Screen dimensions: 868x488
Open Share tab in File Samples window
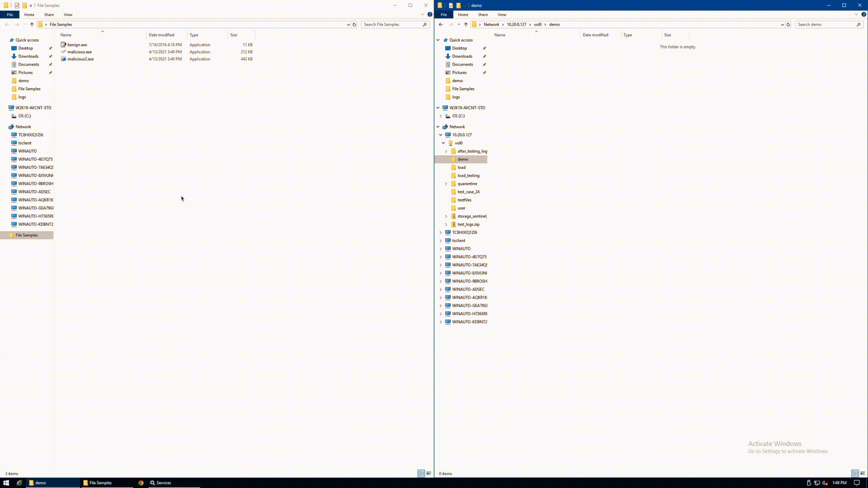coord(49,14)
